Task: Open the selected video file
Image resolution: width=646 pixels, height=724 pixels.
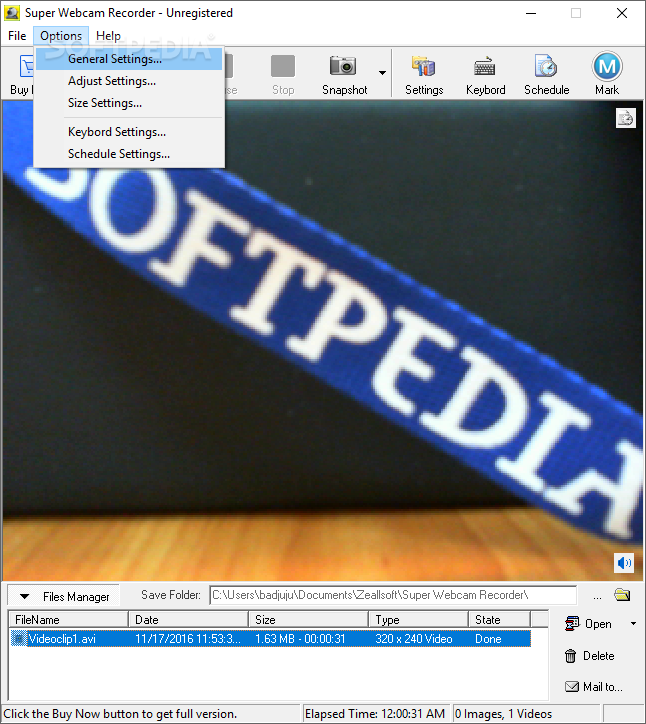Action: click(589, 624)
